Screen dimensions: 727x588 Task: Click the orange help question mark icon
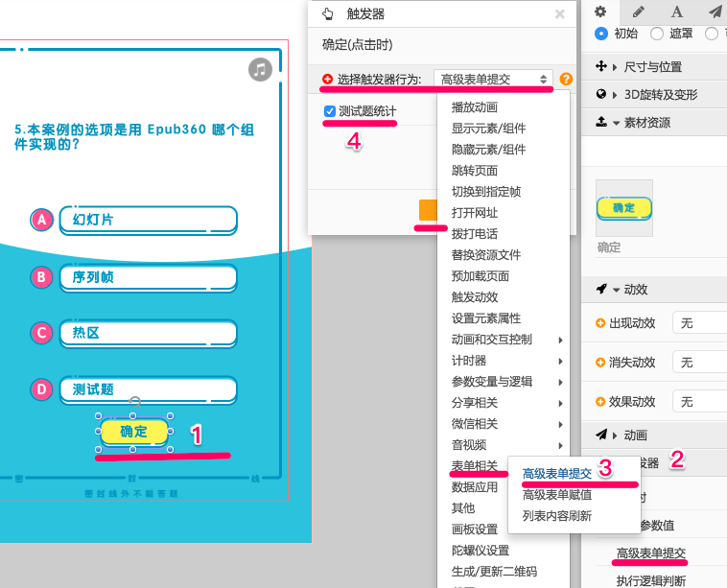pos(566,79)
